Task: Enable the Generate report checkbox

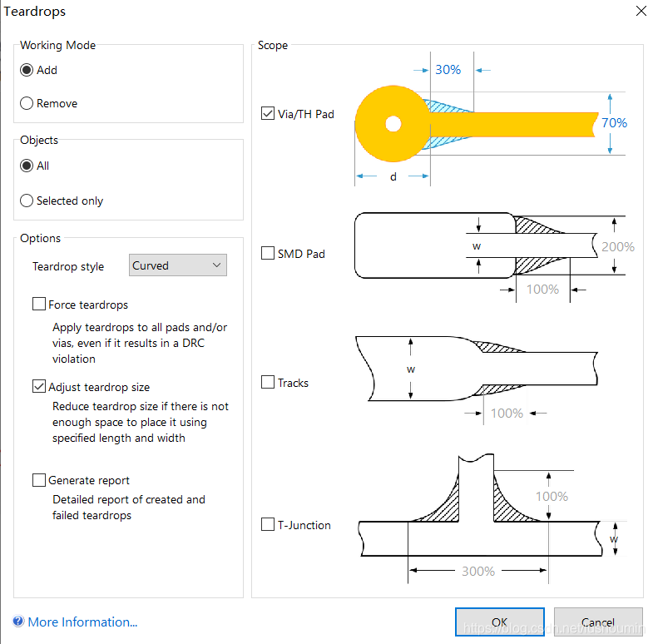Action: point(39,480)
